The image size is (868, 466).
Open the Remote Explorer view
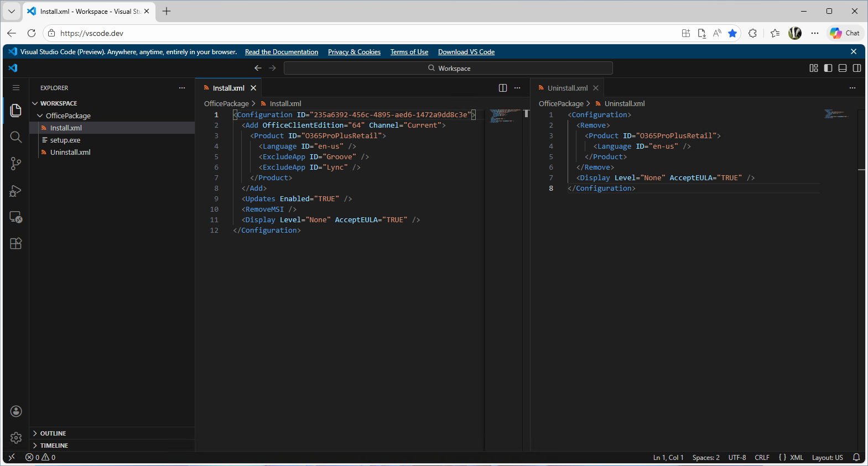[x=15, y=217]
